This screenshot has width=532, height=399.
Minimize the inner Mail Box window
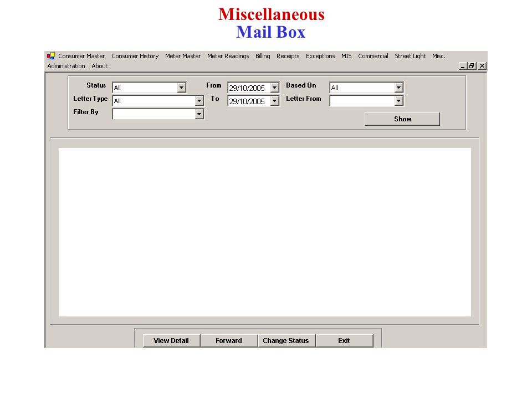[x=462, y=66]
